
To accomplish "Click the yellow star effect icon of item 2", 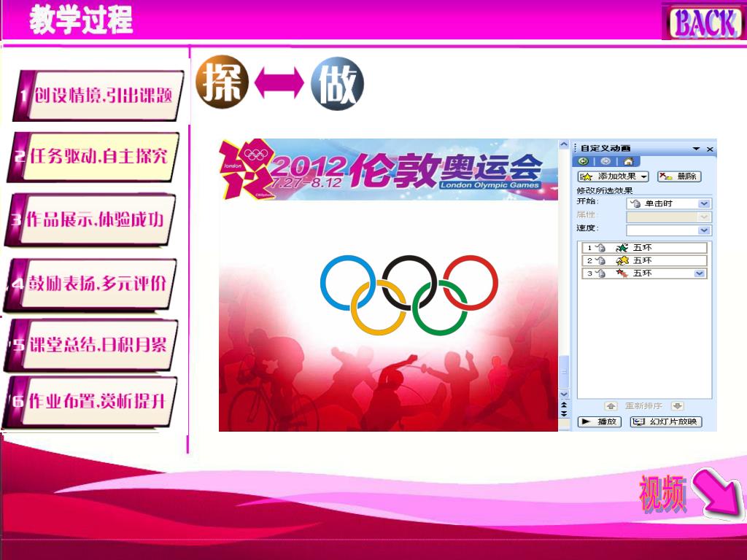I will 622,260.
